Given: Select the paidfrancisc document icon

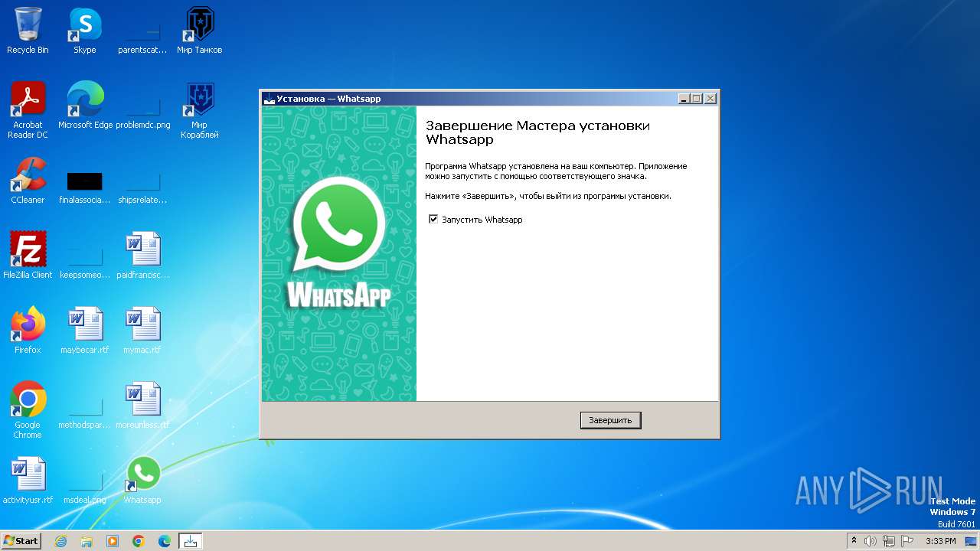Looking at the screenshot, I should (142, 256).
